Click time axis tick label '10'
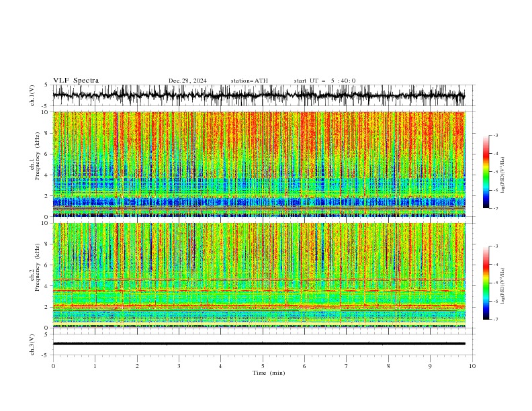Viewport: 532px width, 411px height. click(x=472, y=366)
